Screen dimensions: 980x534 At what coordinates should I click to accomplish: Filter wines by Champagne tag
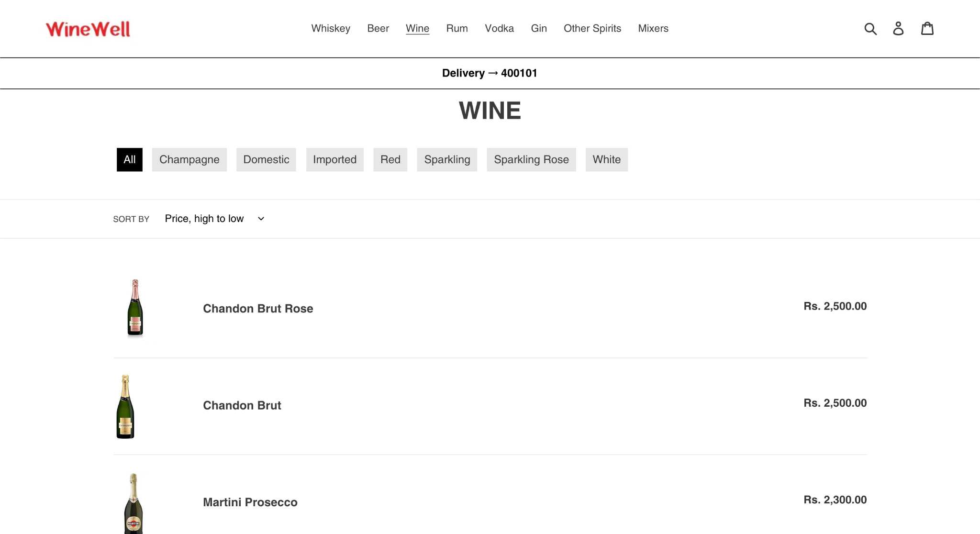click(189, 159)
